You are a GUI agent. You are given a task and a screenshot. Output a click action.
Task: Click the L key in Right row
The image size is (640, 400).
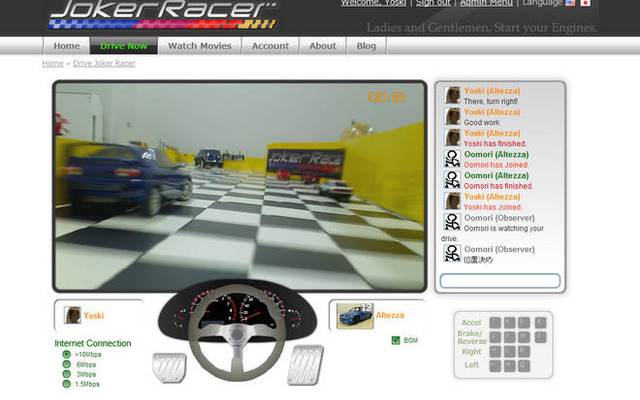click(x=509, y=351)
